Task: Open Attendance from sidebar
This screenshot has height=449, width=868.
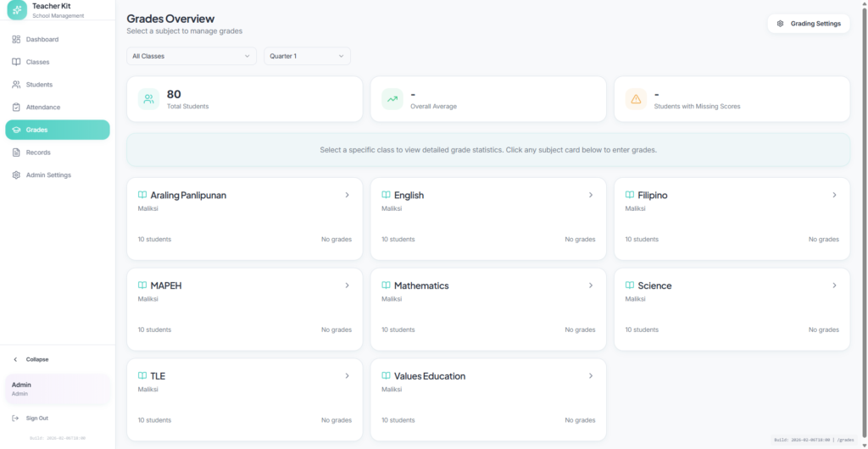Action: pos(42,108)
